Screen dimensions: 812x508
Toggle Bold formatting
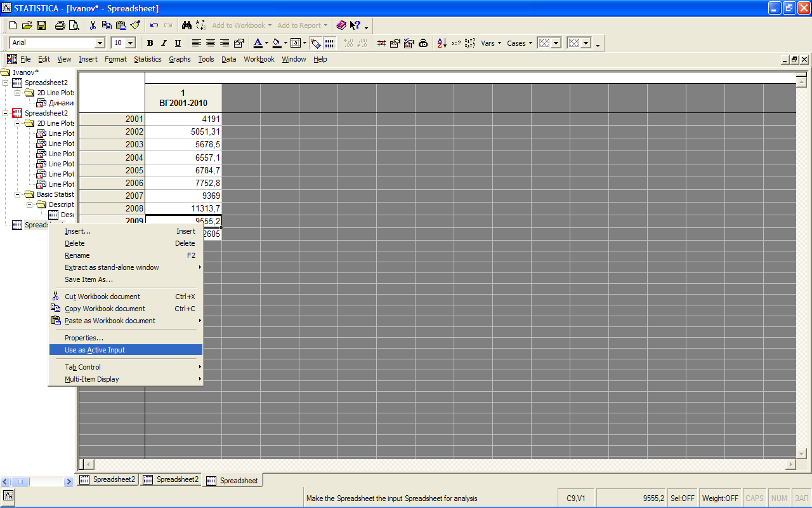(x=150, y=43)
